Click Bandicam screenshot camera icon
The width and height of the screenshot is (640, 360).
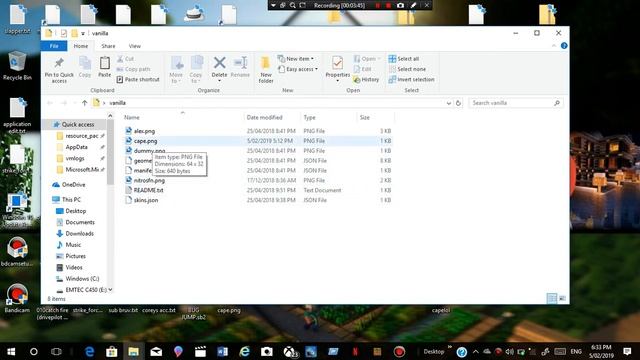pyautogui.click(x=400, y=5)
